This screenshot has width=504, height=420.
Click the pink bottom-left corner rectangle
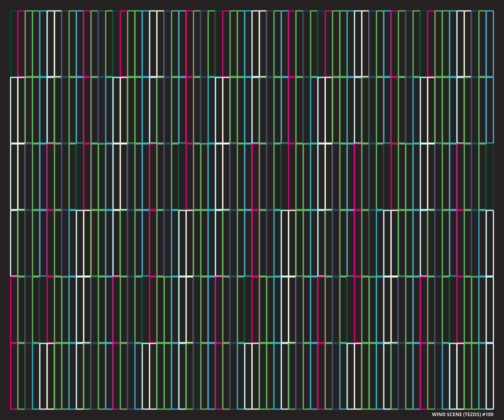pos(14,376)
